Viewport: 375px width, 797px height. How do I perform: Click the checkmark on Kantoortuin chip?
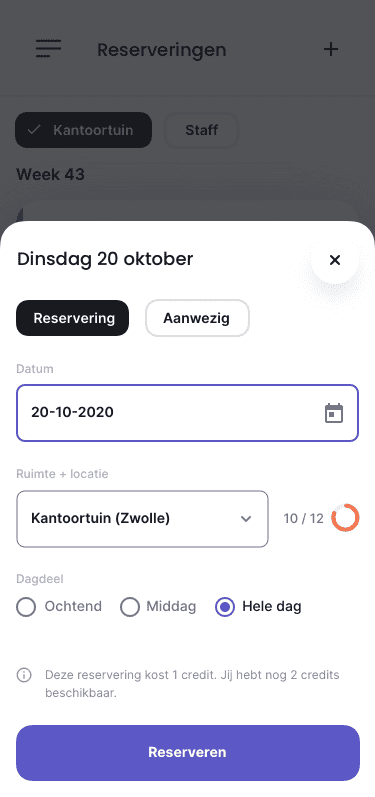(x=34, y=130)
